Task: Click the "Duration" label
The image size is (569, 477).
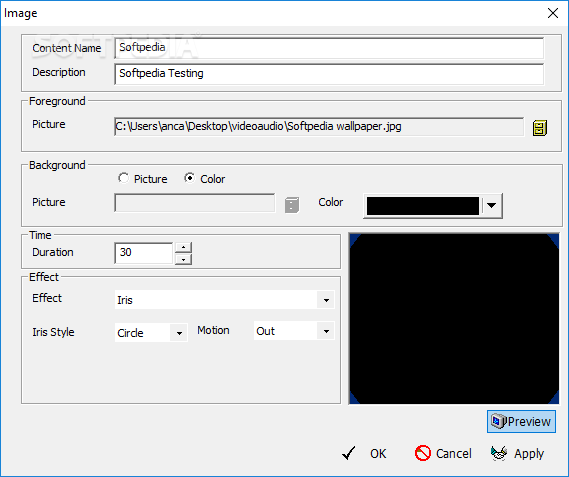Action: tap(53, 252)
